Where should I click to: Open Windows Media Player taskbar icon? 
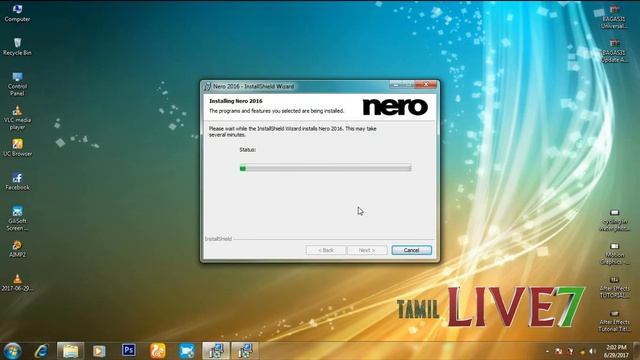(x=99, y=351)
